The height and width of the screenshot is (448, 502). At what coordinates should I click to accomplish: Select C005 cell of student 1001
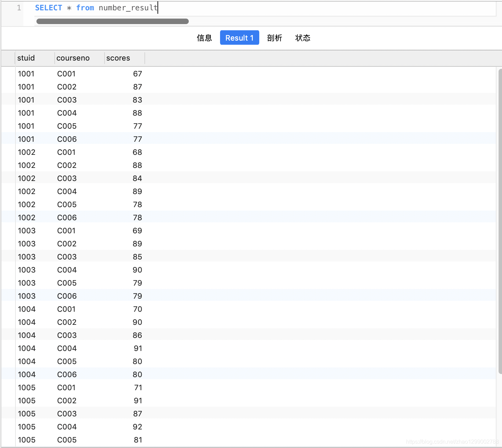(x=67, y=126)
